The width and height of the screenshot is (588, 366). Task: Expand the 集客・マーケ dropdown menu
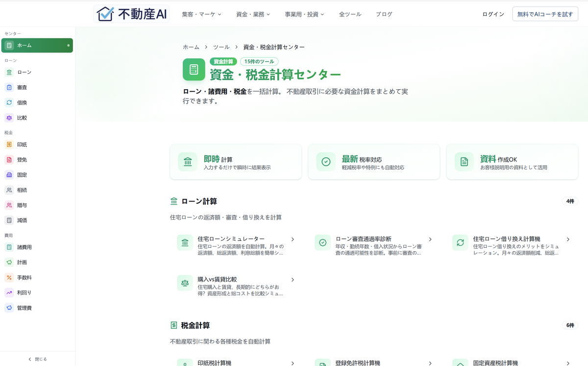pos(201,14)
